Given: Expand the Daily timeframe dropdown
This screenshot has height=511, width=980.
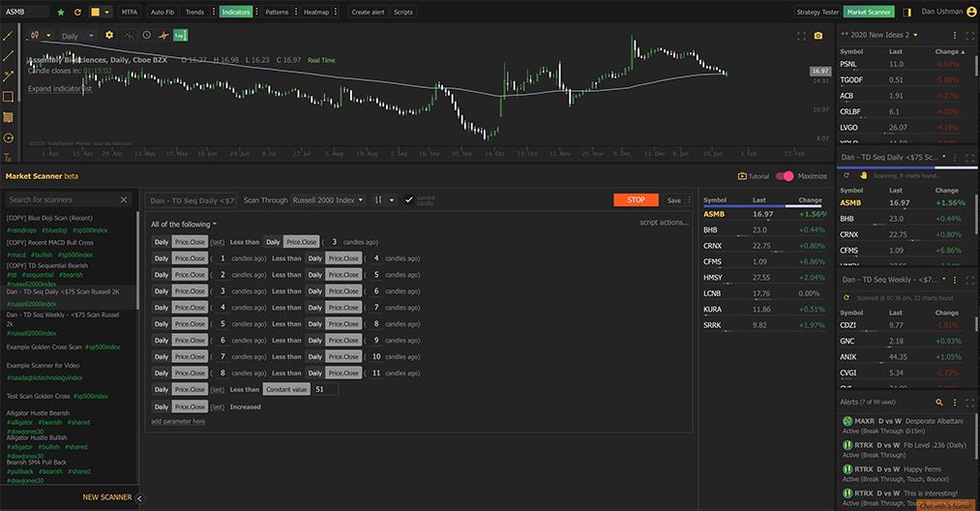Looking at the screenshot, I should pyautogui.click(x=75, y=36).
